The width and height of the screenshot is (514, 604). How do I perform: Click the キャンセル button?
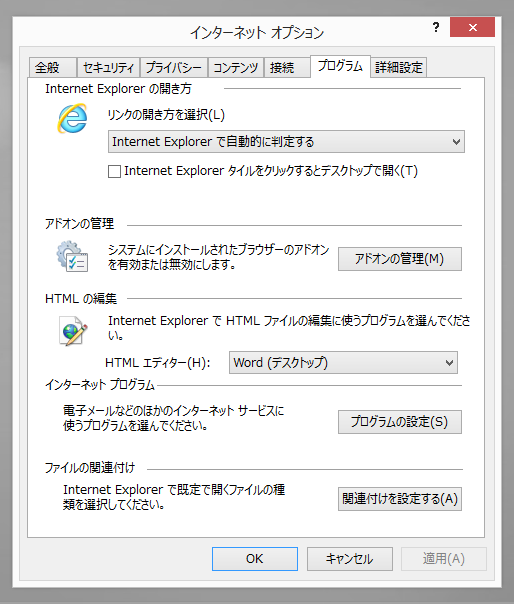click(350, 559)
